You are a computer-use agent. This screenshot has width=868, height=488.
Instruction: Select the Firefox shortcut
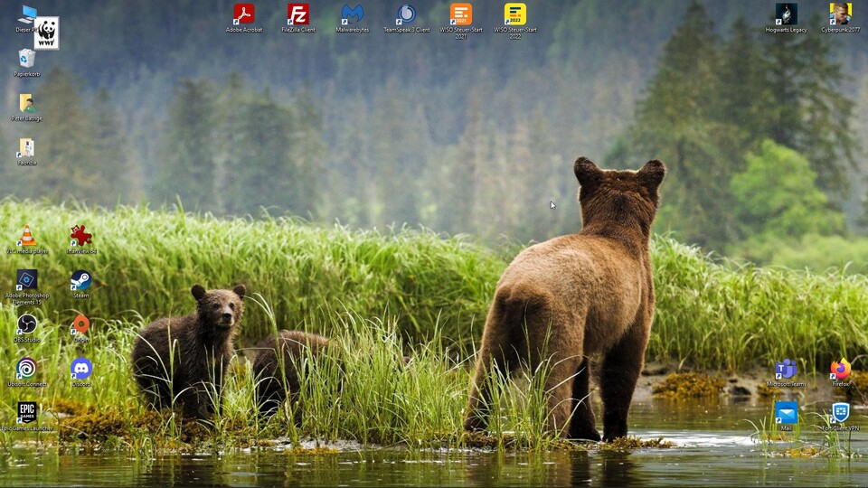tap(840, 372)
